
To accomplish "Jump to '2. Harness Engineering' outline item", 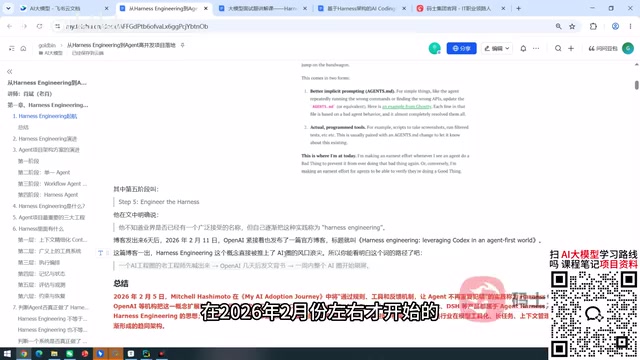I will coord(45,139).
